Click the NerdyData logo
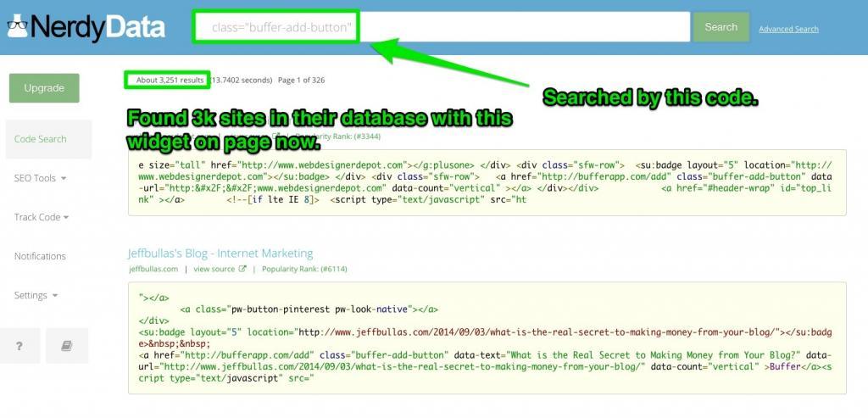This screenshot has width=868, height=418. [x=86, y=27]
